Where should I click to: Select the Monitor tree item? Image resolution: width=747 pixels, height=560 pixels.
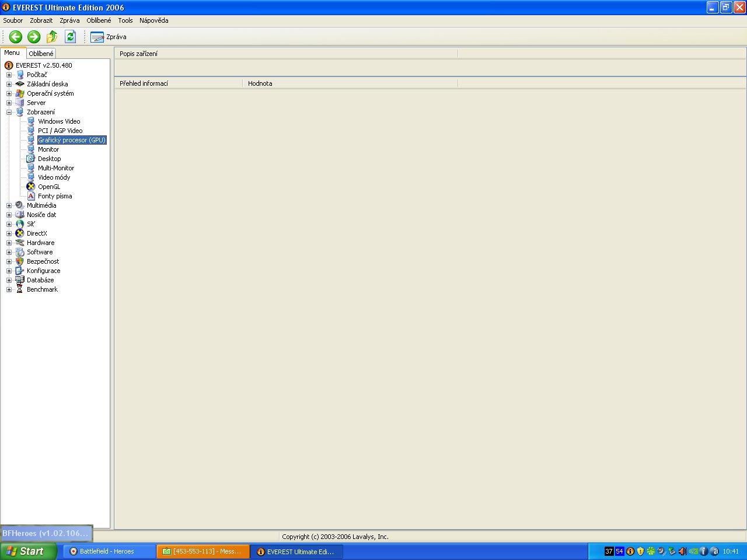click(48, 149)
